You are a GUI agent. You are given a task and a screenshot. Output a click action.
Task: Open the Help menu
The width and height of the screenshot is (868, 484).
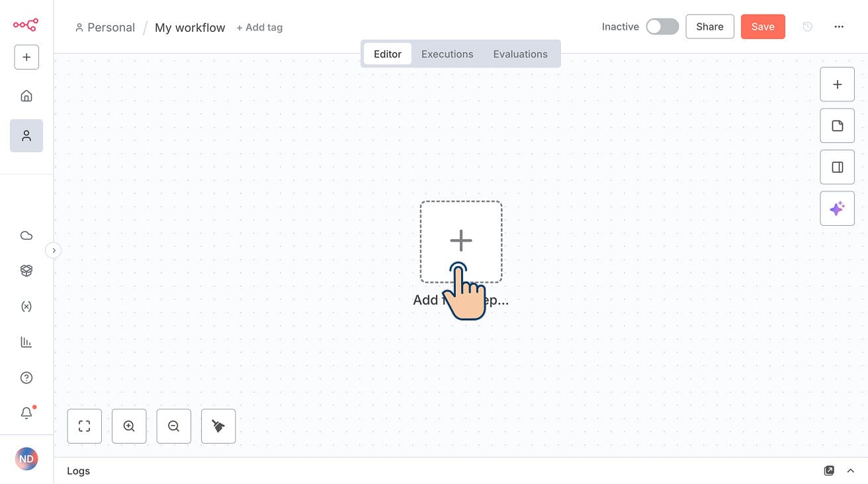pyautogui.click(x=26, y=377)
